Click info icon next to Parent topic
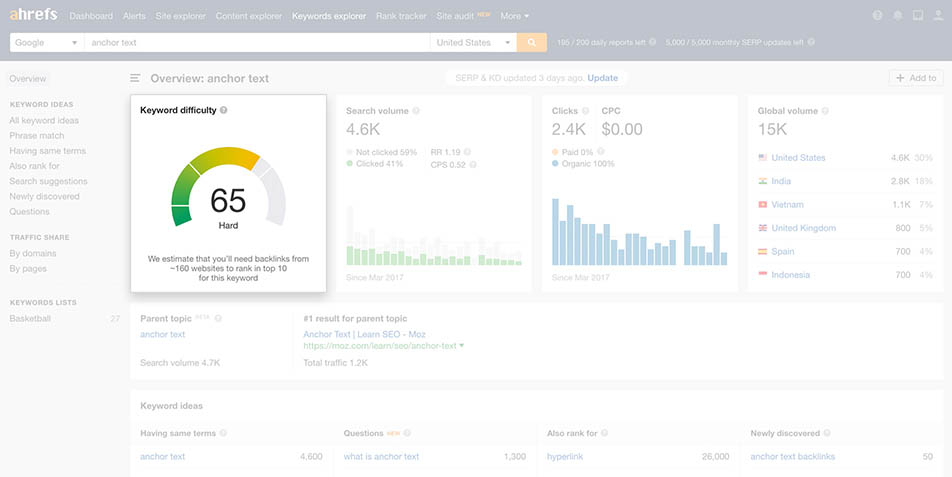The width and height of the screenshot is (952, 477). (x=218, y=319)
